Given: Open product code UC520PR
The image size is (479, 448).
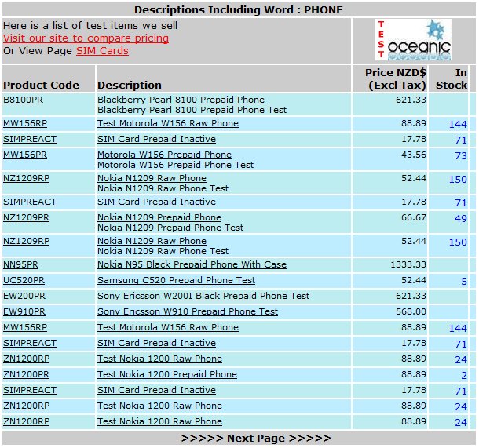Looking at the screenshot, I should (24, 280).
